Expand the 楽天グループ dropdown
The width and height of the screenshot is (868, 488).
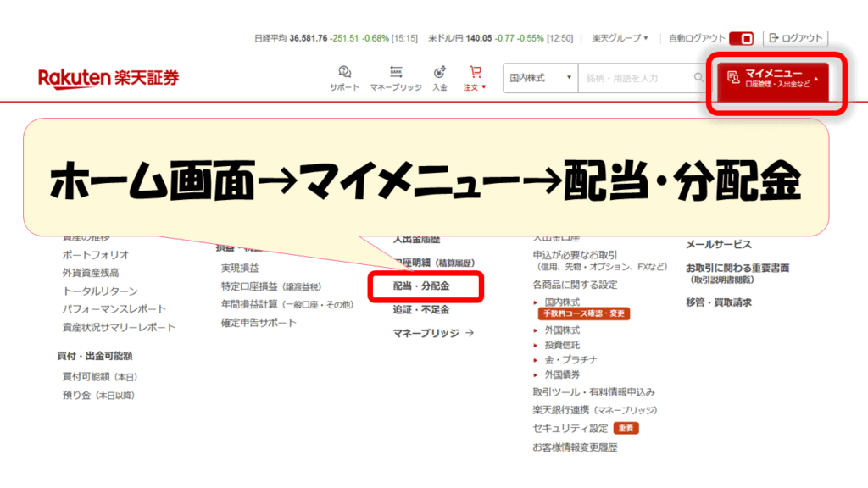[620, 38]
